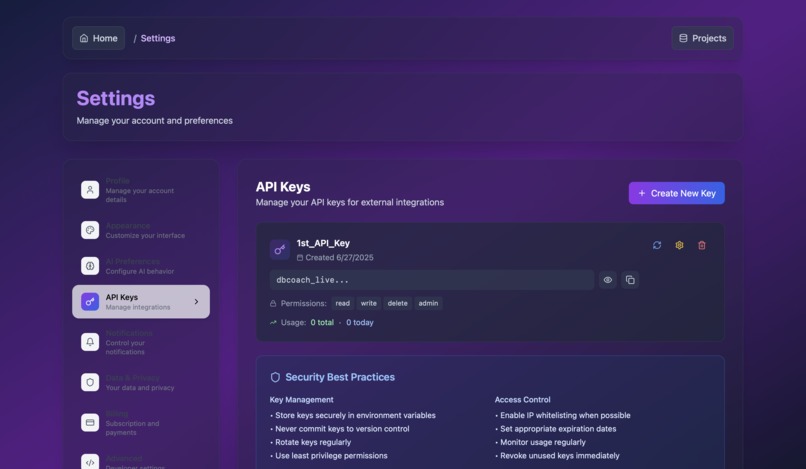Viewport: 806px width, 469px height.
Task: Open Appearance palette icon in sidebar
Action: 90,230
